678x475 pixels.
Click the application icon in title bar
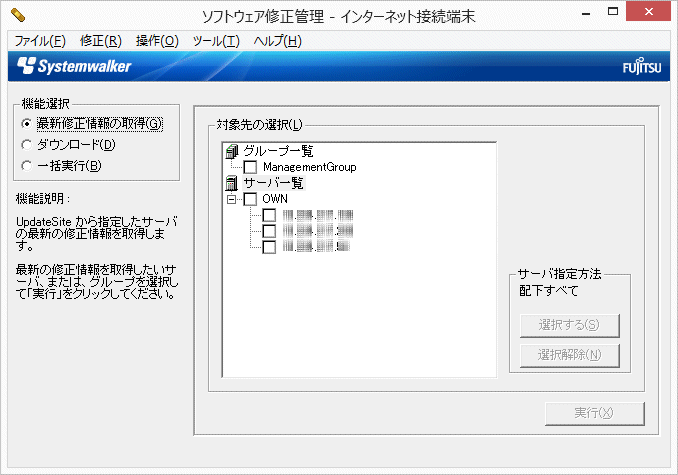18,16
